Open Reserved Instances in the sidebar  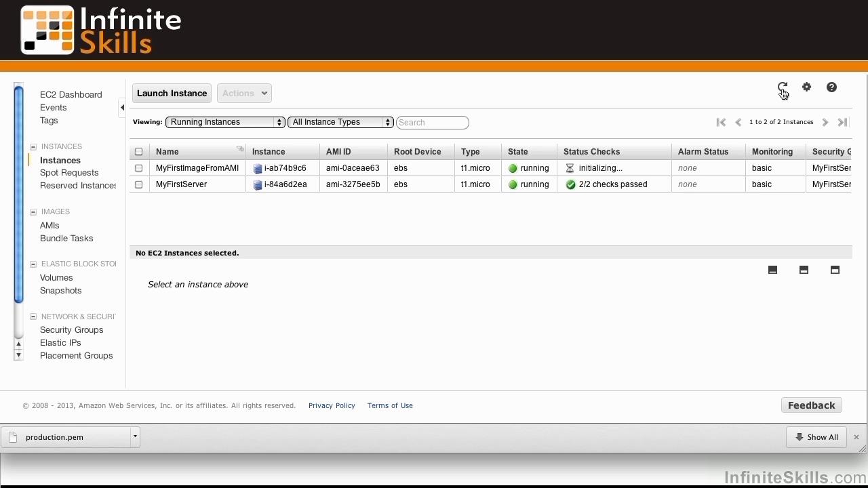(78, 186)
